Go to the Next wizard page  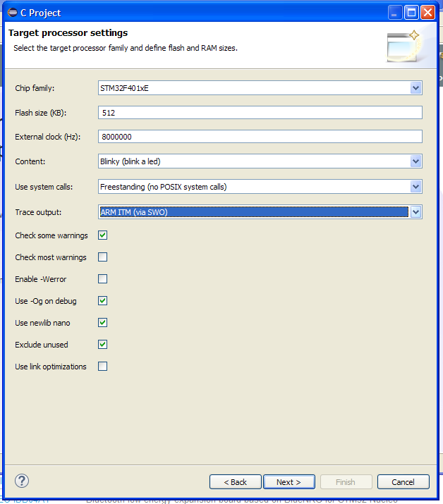click(x=289, y=482)
